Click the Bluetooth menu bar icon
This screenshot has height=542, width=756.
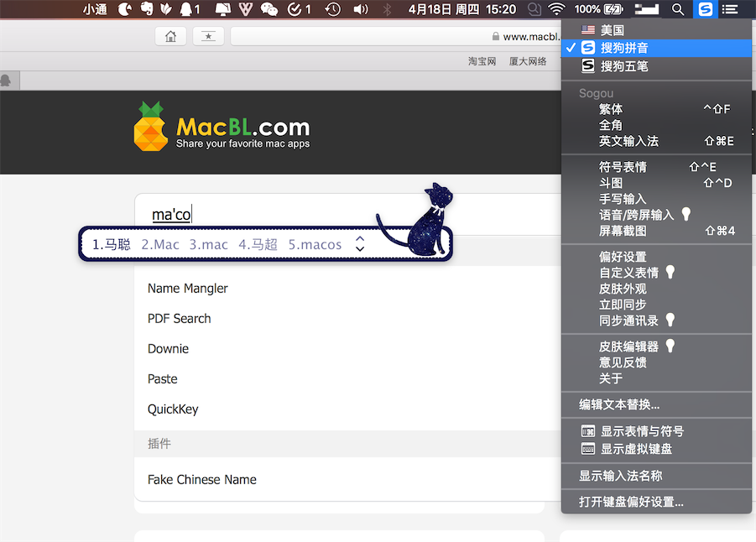click(x=387, y=9)
